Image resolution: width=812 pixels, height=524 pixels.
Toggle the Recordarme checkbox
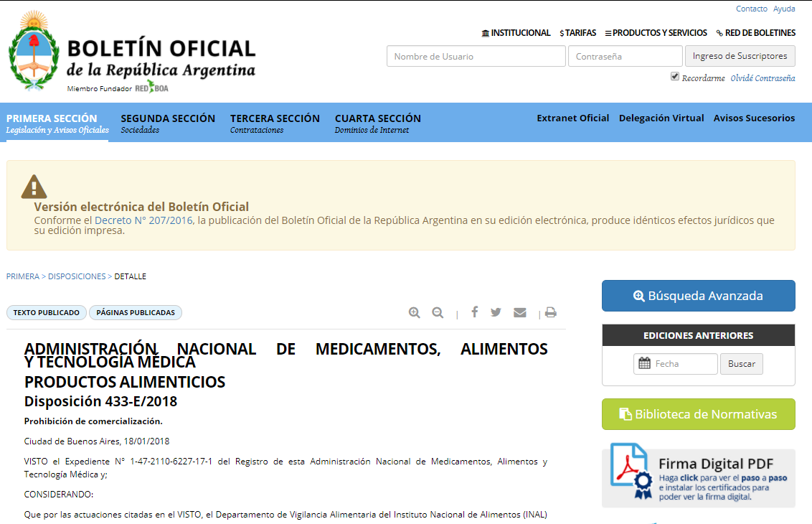point(675,77)
